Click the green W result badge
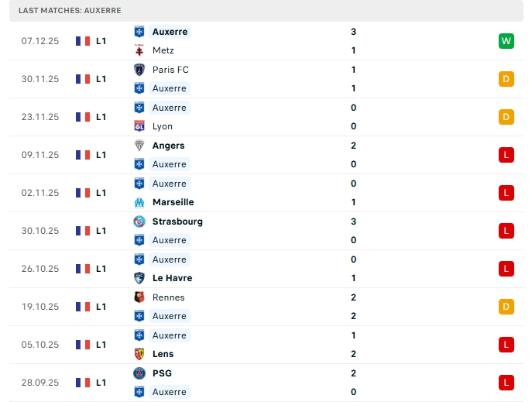 coord(506,41)
